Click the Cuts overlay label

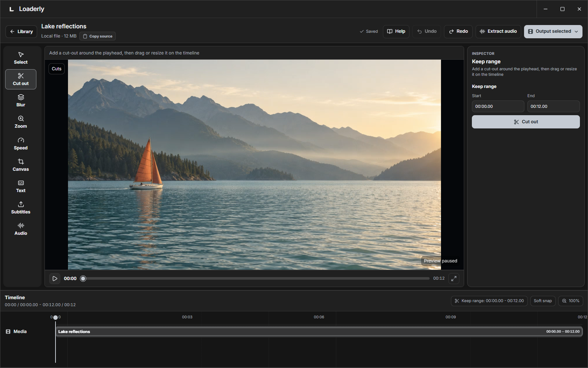(57, 69)
